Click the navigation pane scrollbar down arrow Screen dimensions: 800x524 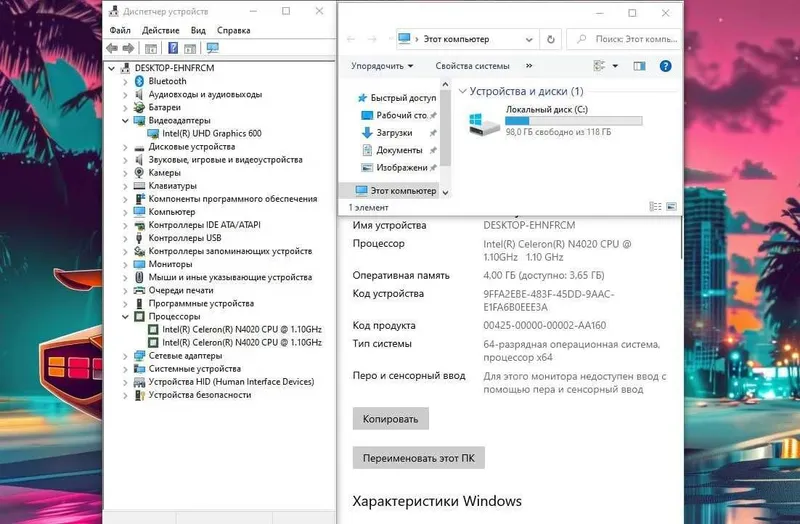click(445, 192)
